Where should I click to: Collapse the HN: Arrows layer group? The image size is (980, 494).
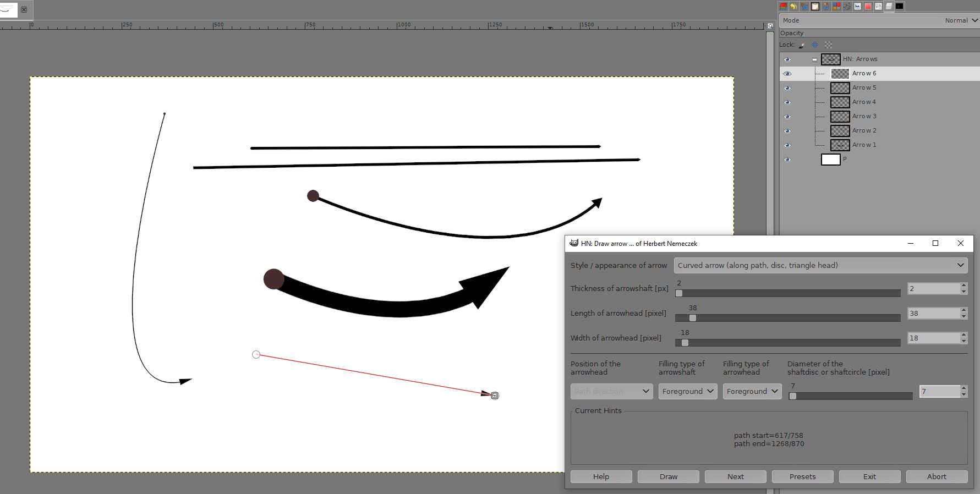(x=814, y=59)
